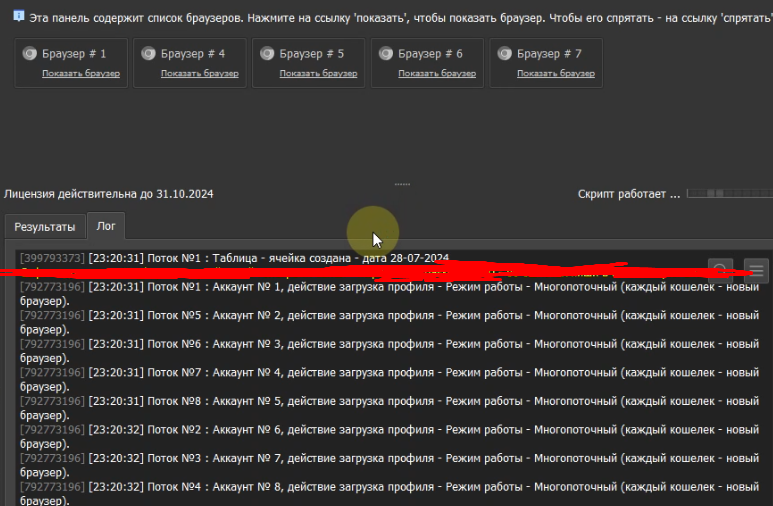The width and height of the screenshot is (773, 506).
Task: Open the log hamburger menu icon
Action: click(756, 269)
